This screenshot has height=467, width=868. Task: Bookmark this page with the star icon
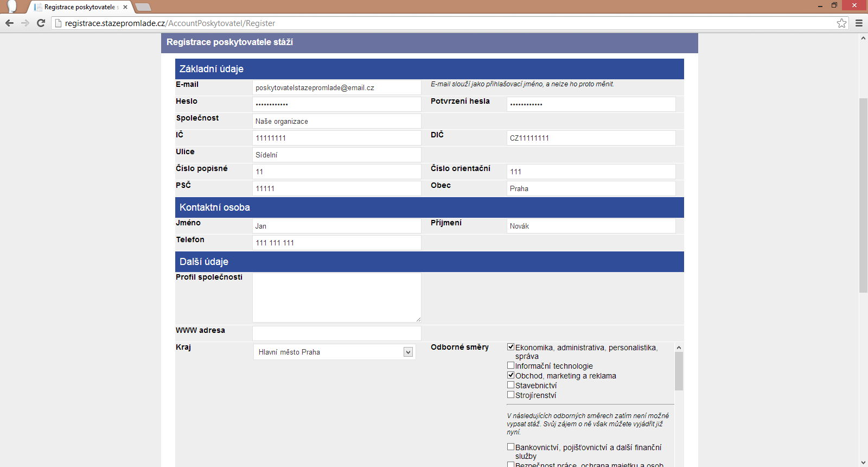841,23
